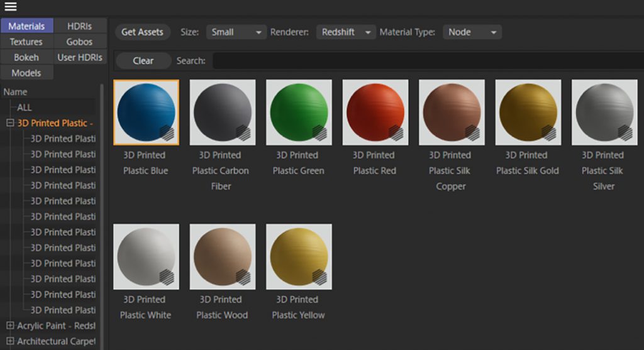Select the 3D Printed Plastic Yellow thumbnail
This screenshot has height=350, width=644.
(299, 256)
